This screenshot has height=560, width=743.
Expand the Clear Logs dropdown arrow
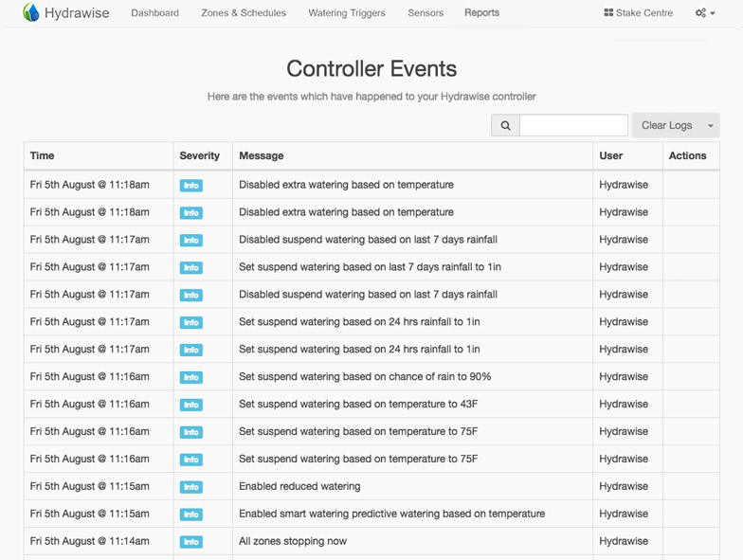pyautogui.click(x=711, y=125)
